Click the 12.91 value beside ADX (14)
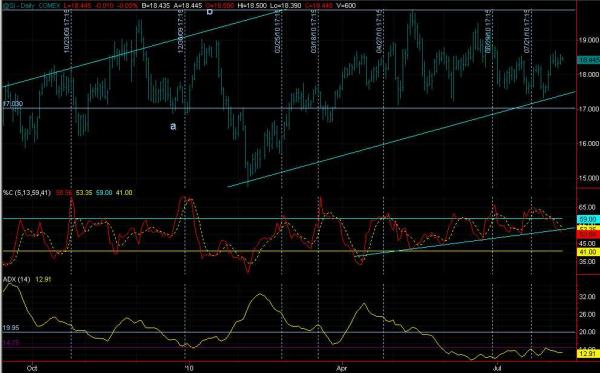 pyautogui.click(x=43, y=280)
